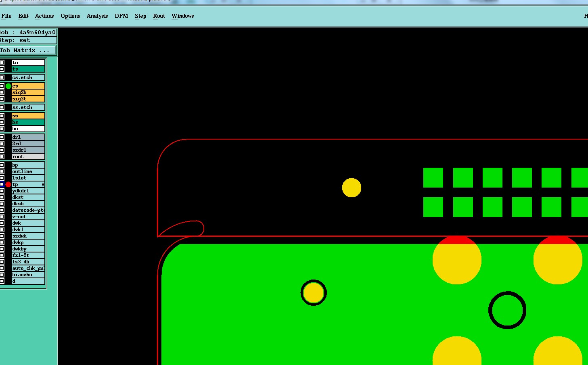
Task: Select the dkst layer row
Action: tap(28, 197)
